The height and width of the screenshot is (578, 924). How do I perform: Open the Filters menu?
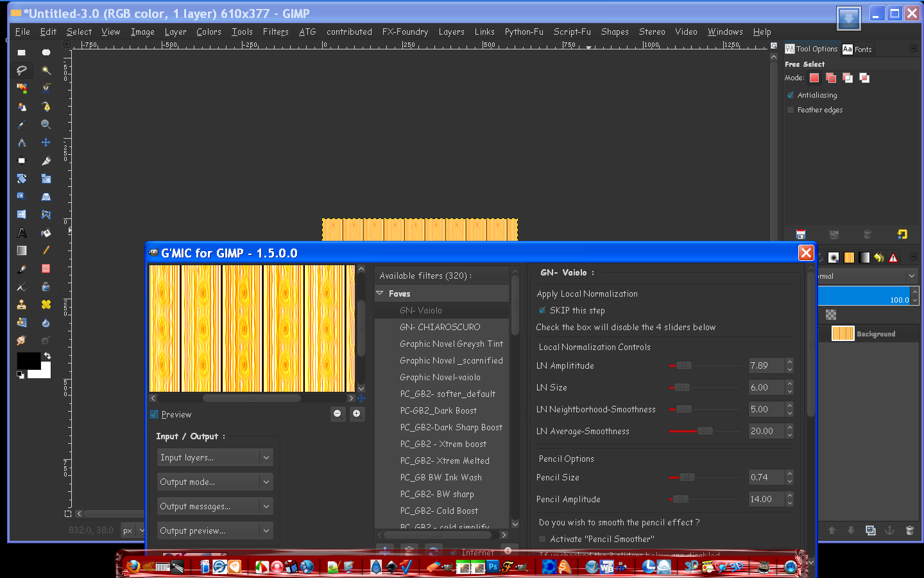275,31
